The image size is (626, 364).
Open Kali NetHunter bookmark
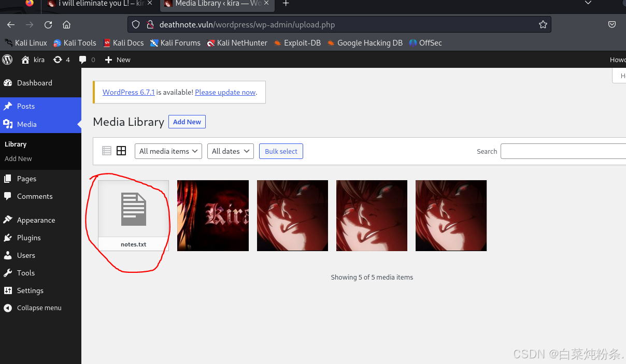tap(237, 43)
